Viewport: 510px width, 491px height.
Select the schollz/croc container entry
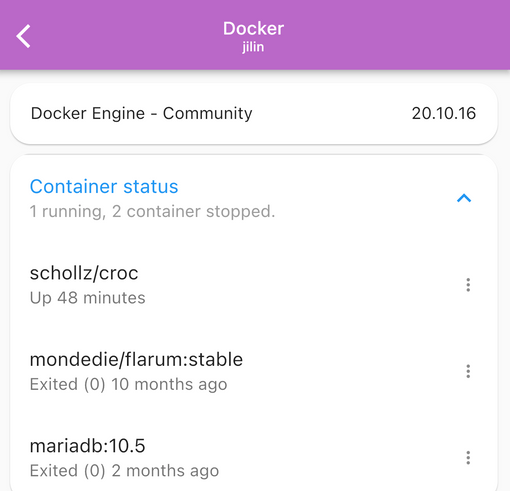pos(254,285)
